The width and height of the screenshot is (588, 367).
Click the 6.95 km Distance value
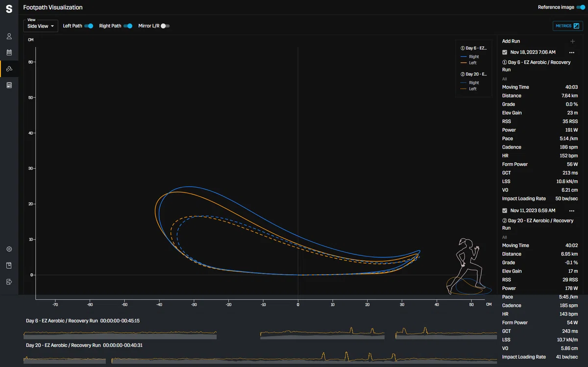pos(569,254)
